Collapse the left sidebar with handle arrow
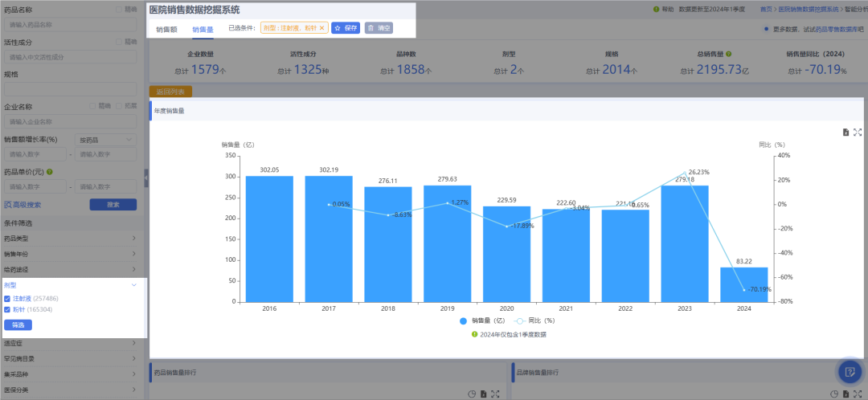Viewport: 868px width, 400px height. click(146, 178)
